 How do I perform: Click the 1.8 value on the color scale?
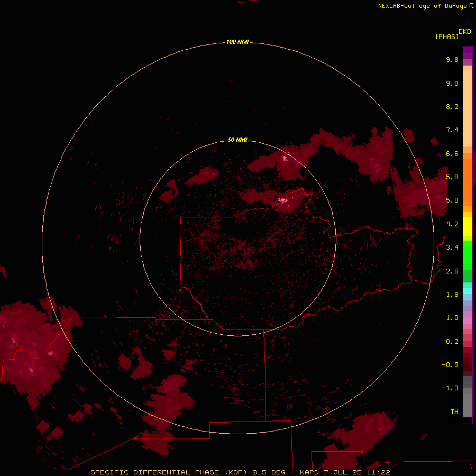[x=452, y=295]
